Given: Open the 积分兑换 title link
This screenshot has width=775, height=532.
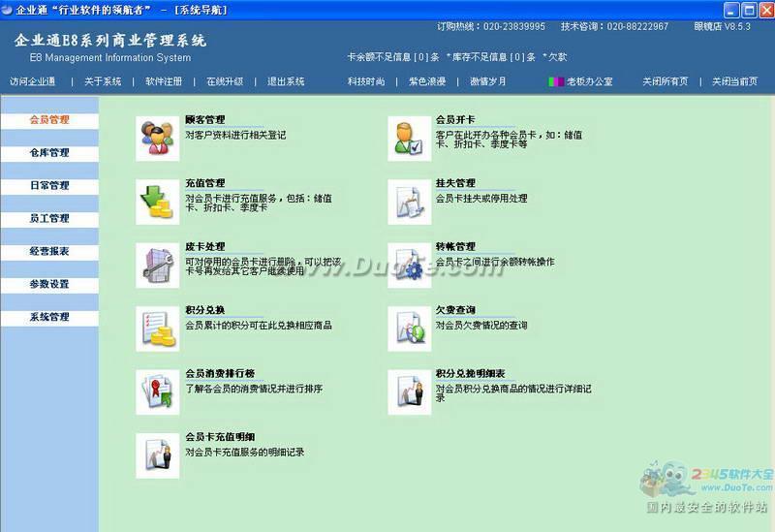Looking at the screenshot, I should click(205, 310).
